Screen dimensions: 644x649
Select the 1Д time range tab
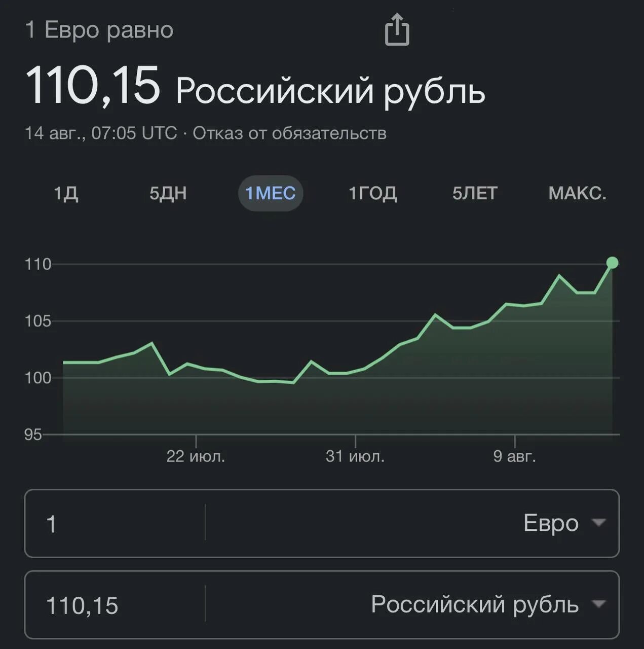[66, 193]
